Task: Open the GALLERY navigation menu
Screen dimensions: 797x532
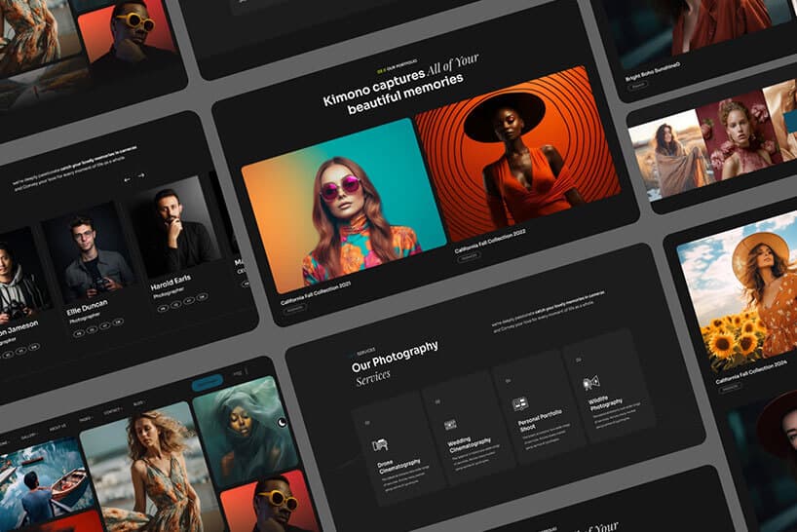Action: [29, 437]
